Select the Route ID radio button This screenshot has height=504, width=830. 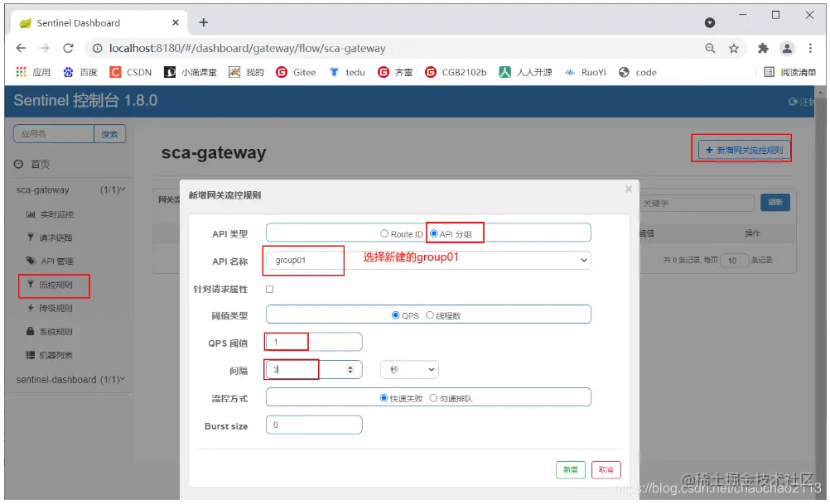(384, 233)
